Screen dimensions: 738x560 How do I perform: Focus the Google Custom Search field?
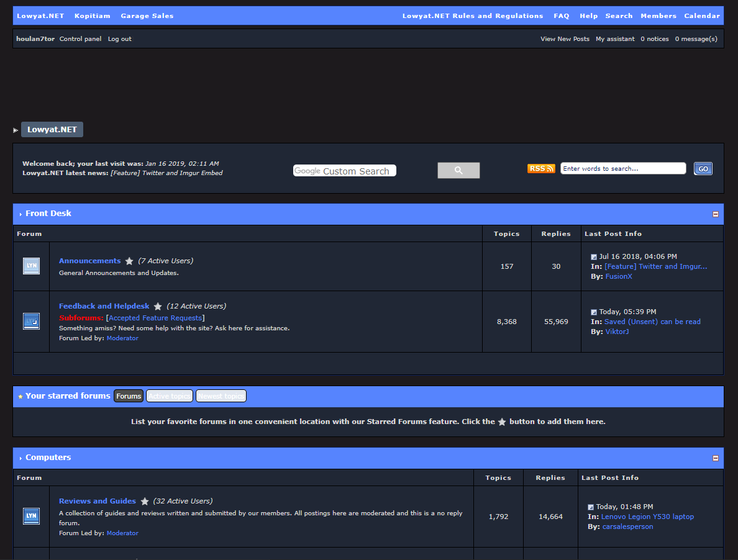[345, 171]
